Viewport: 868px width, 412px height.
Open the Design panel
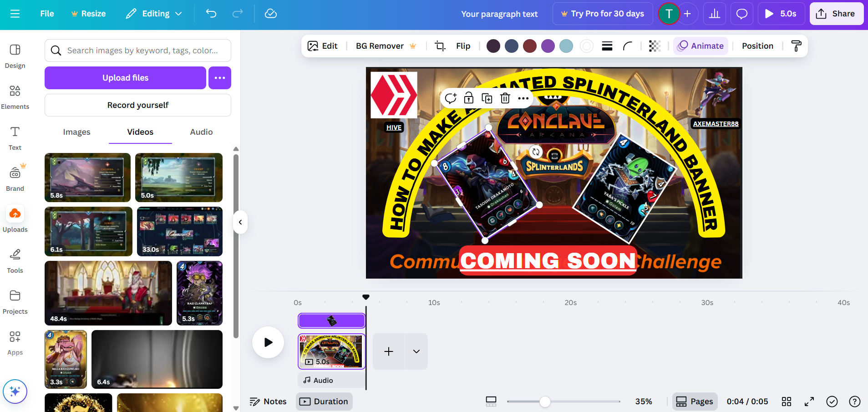15,56
